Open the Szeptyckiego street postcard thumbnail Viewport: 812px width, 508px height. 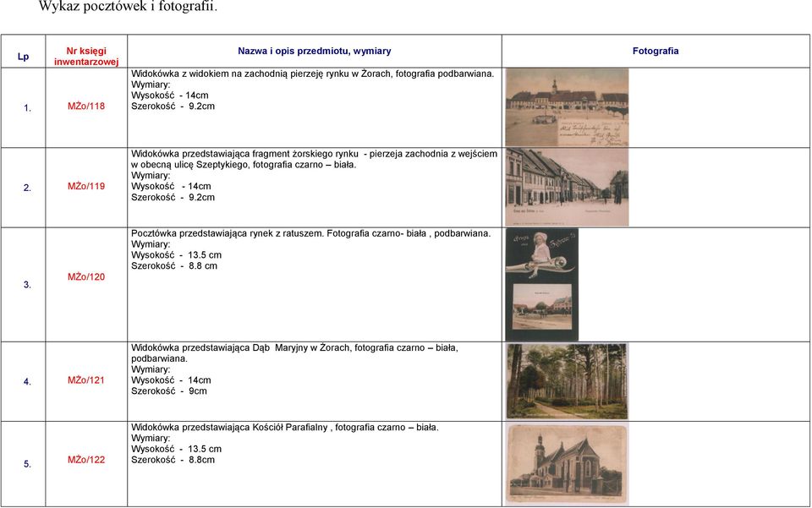coord(567,188)
